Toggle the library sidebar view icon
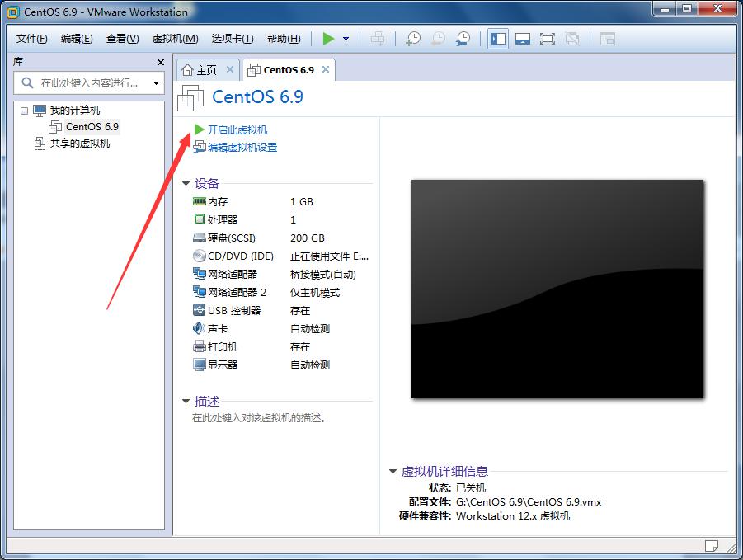 [498, 39]
